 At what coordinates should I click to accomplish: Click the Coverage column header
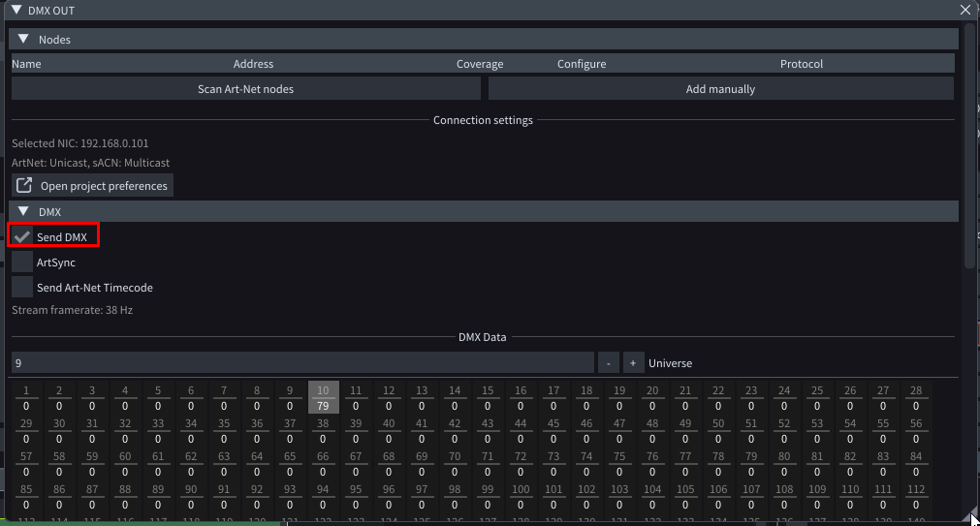[480, 64]
